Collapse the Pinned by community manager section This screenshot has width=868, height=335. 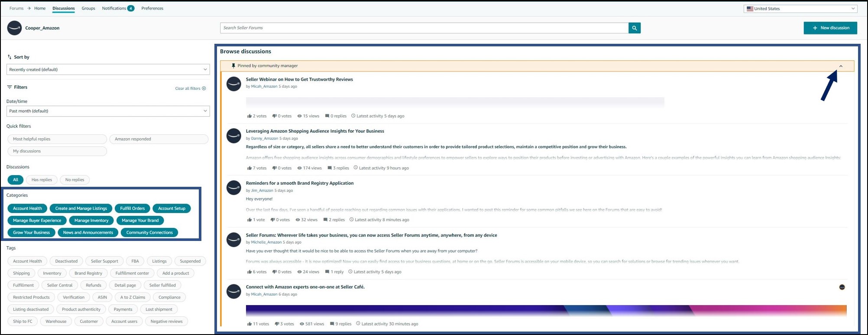pos(841,66)
